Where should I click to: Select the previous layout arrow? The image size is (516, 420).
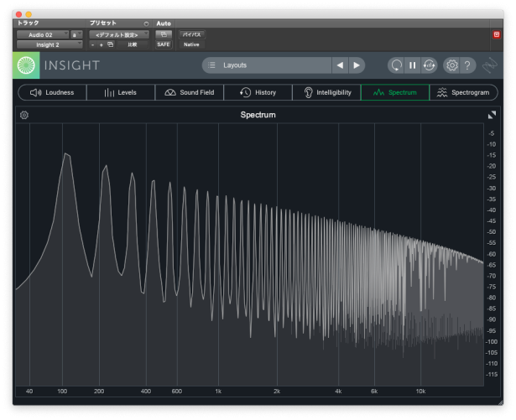click(340, 65)
